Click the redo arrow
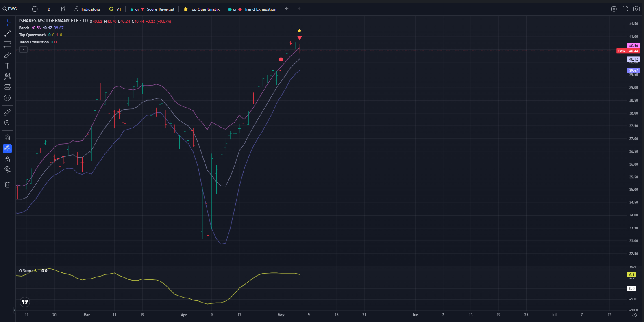 tap(299, 9)
